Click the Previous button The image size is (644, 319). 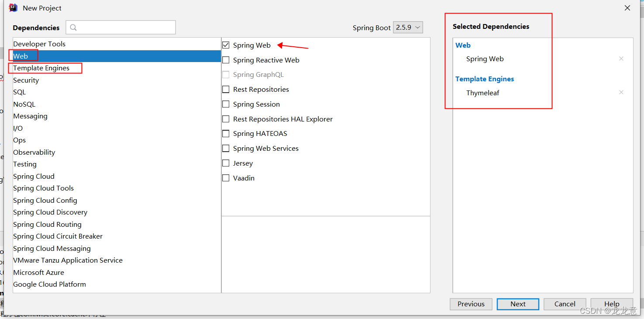pos(471,304)
